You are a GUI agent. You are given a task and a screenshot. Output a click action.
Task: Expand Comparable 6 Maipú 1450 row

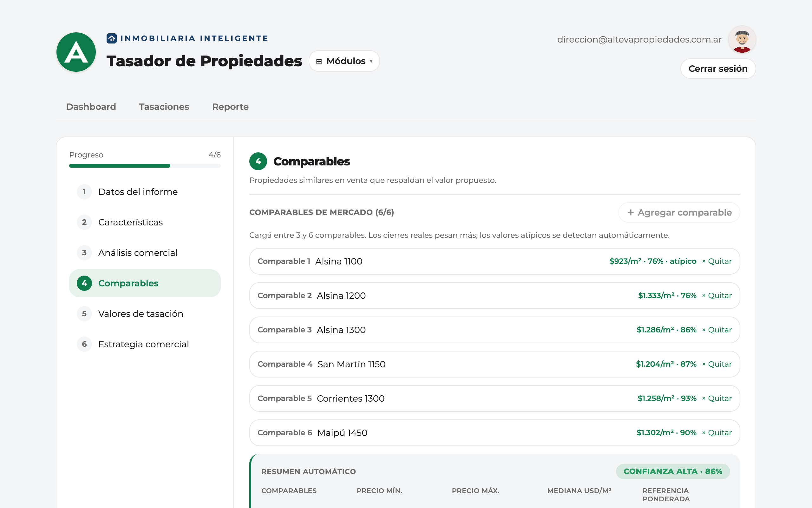pos(494,433)
